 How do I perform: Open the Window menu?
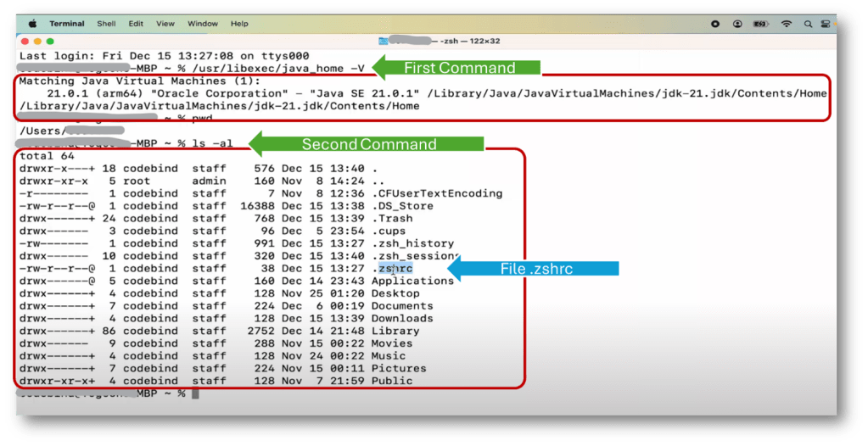click(x=202, y=24)
